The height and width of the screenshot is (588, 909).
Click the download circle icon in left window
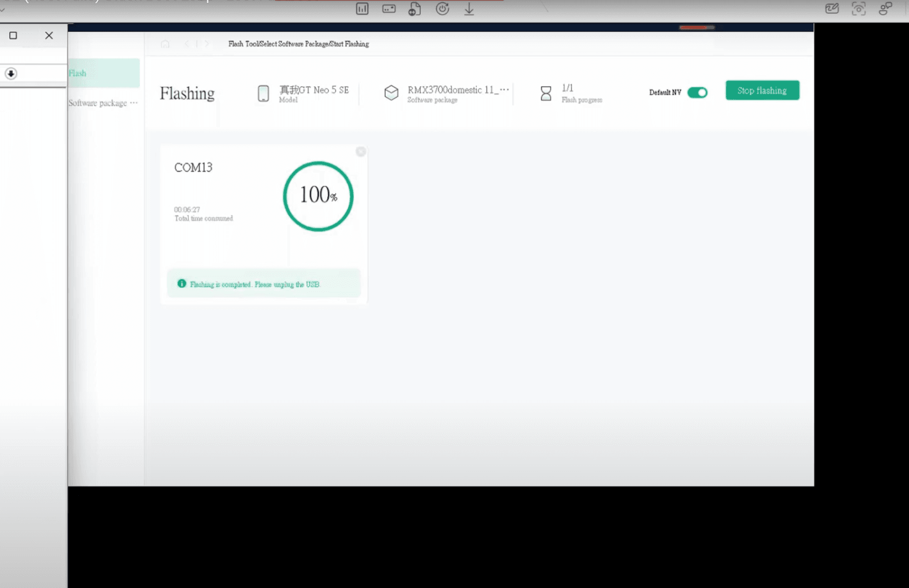(11, 74)
